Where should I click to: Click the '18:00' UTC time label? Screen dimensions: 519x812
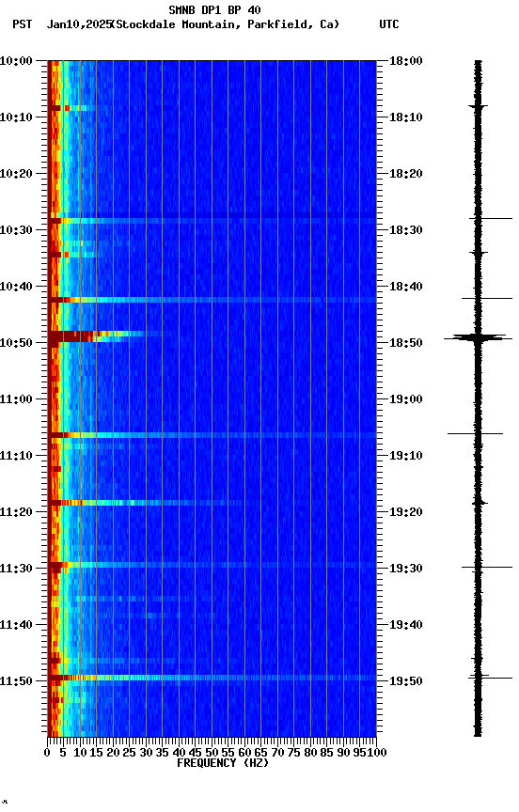406,61
